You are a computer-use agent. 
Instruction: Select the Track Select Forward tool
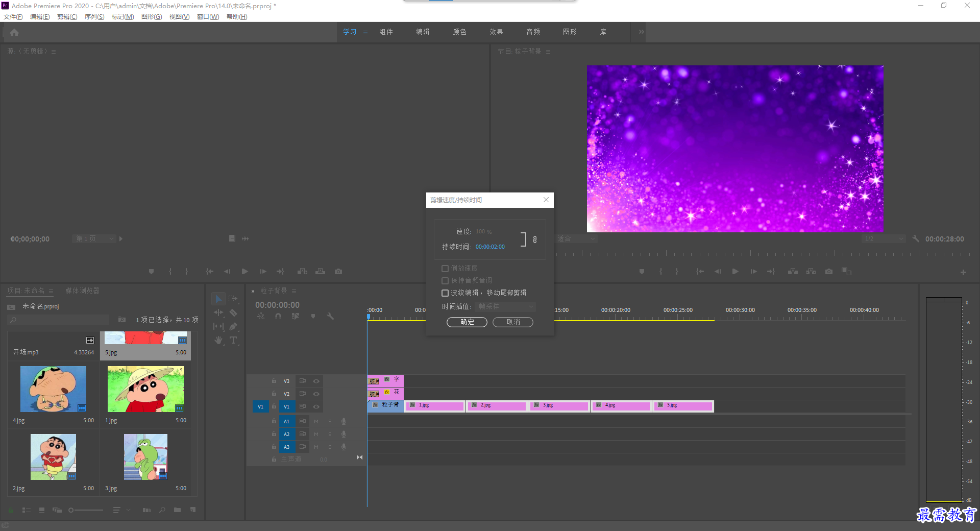click(x=233, y=299)
